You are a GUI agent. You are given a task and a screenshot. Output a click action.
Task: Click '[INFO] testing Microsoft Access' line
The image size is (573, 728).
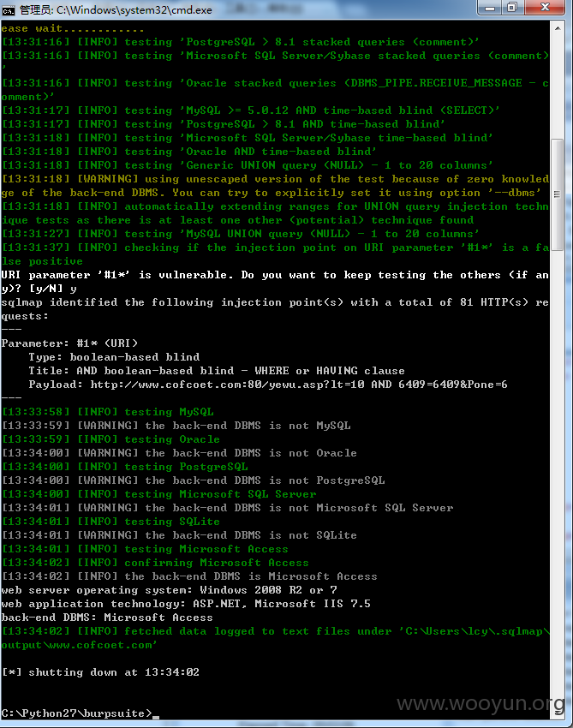coord(146,549)
